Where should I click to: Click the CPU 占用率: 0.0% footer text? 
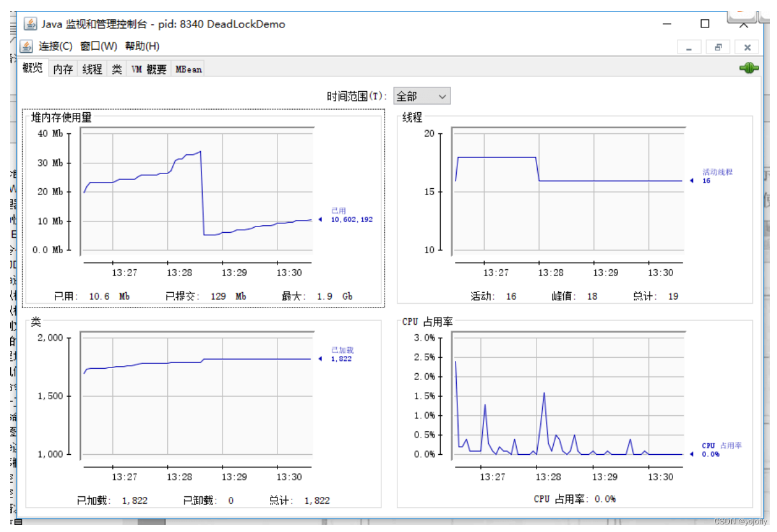coord(575,499)
